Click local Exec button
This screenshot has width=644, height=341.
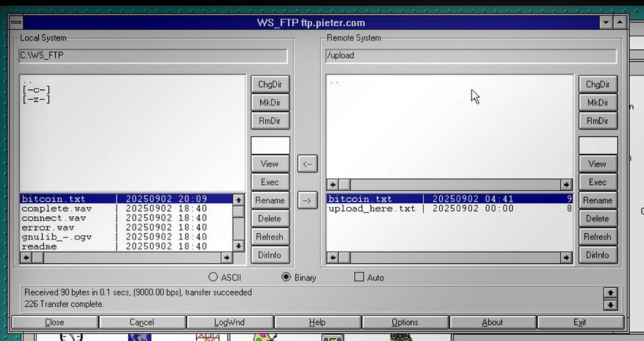[270, 182]
